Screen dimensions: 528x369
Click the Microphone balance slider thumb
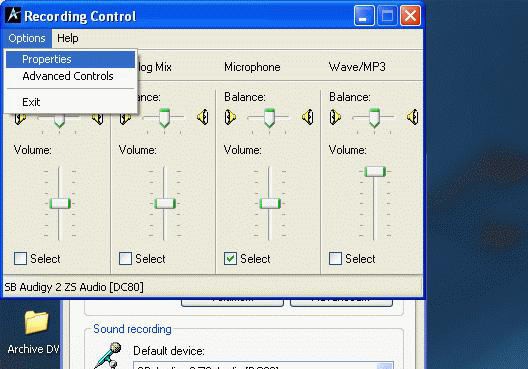tap(269, 118)
